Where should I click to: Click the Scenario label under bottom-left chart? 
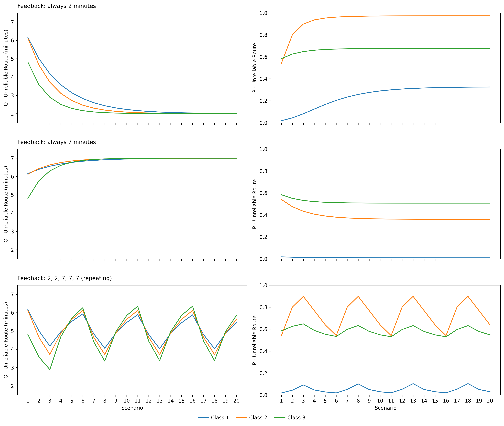coord(132,408)
